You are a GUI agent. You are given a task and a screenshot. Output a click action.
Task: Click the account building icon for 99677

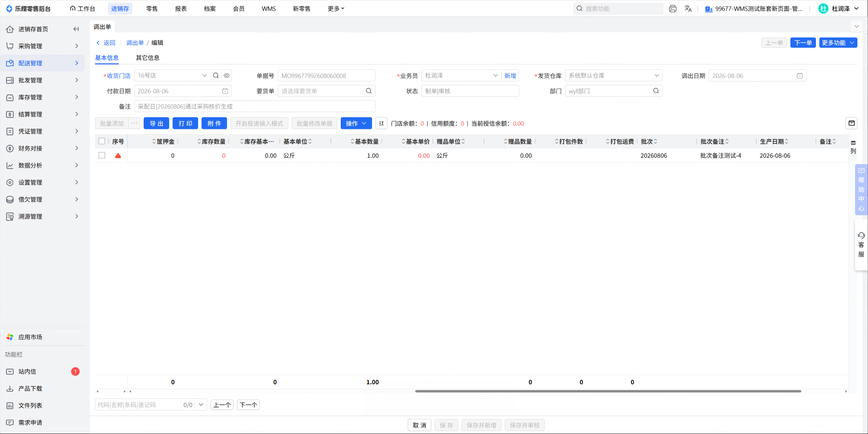coord(709,9)
